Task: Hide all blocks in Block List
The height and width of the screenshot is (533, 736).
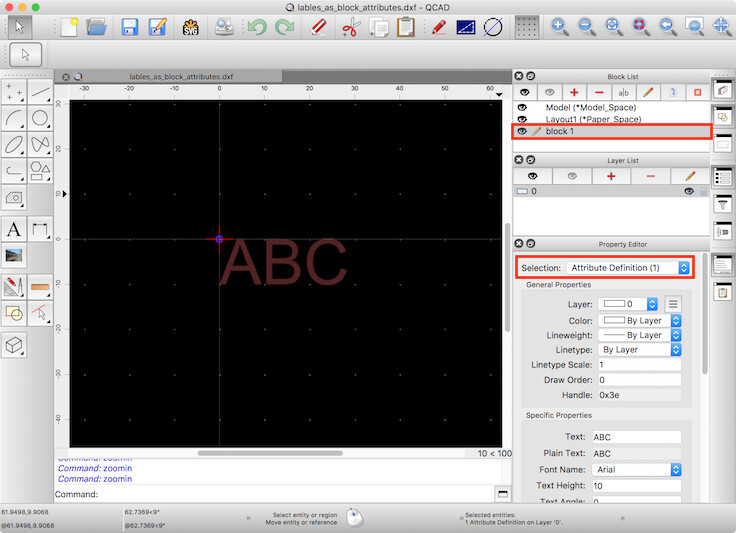Action: [x=550, y=92]
